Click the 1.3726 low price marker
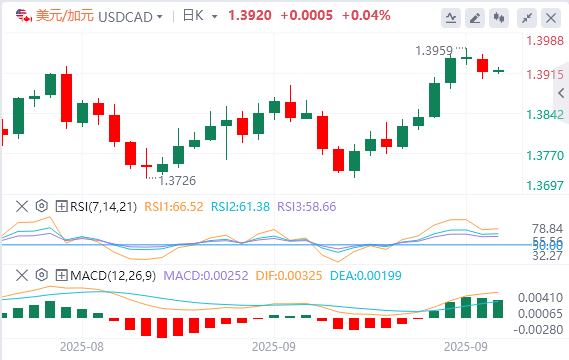The width and height of the screenshot is (569, 360). (177, 180)
